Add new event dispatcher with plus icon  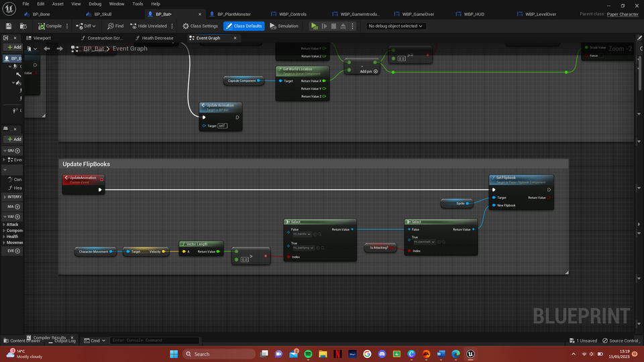(x=17, y=251)
